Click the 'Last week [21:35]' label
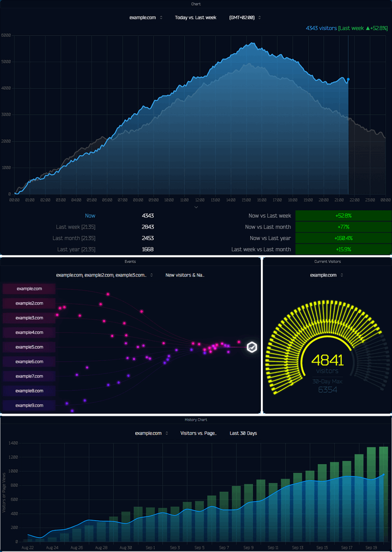Image resolution: width=392 pixels, height=552 pixels. [76, 227]
